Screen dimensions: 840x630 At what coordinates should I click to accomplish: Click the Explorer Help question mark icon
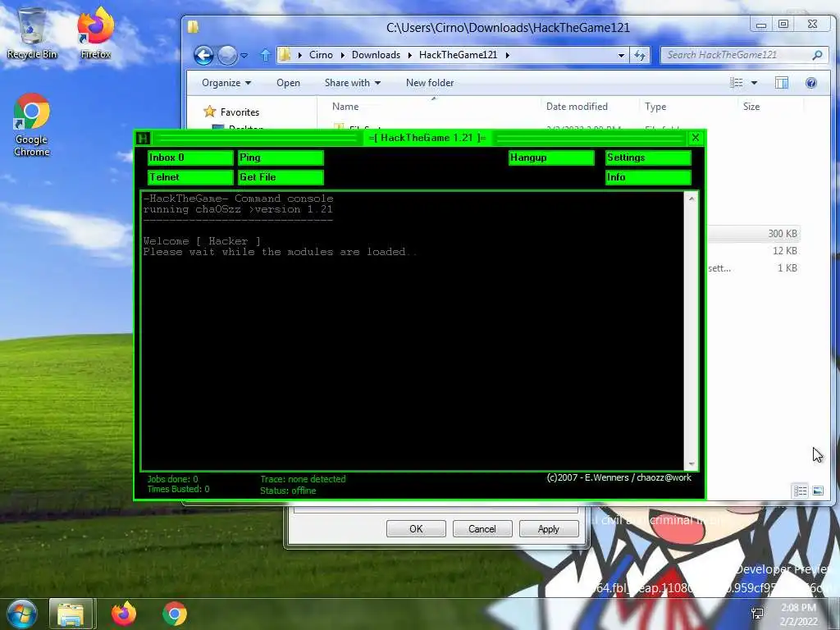pos(811,83)
